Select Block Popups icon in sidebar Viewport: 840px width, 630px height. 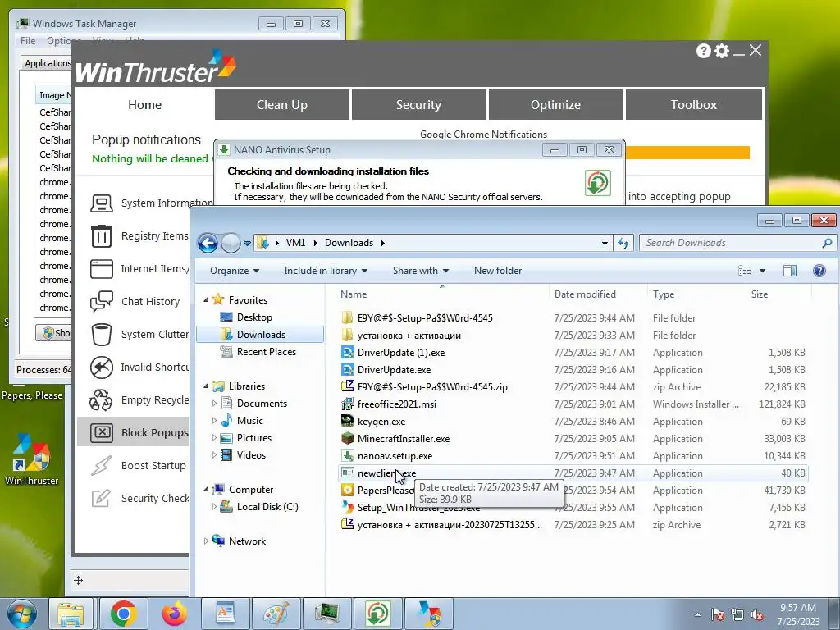pyautogui.click(x=101, y=433)
